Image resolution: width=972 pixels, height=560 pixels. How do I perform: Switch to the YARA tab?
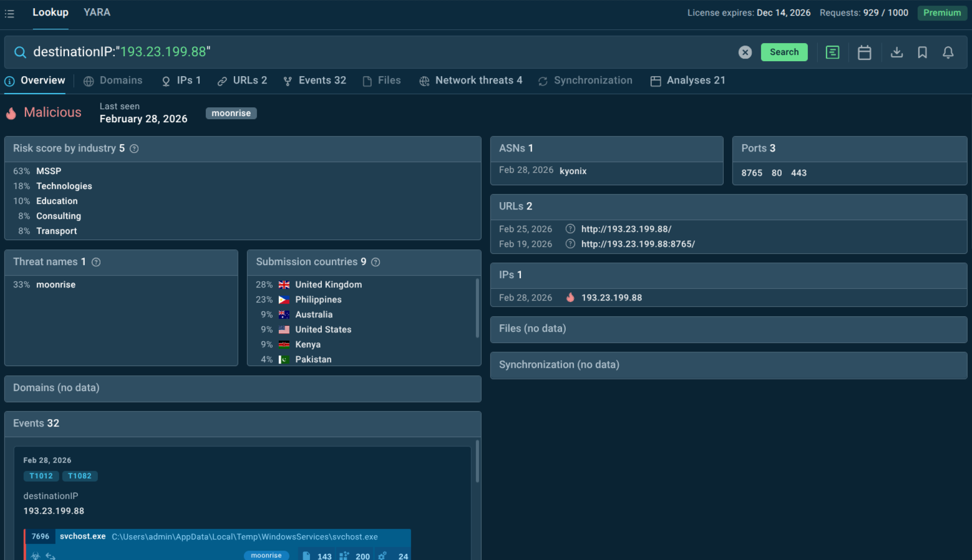pyautogui.click(x=97, y=12)
